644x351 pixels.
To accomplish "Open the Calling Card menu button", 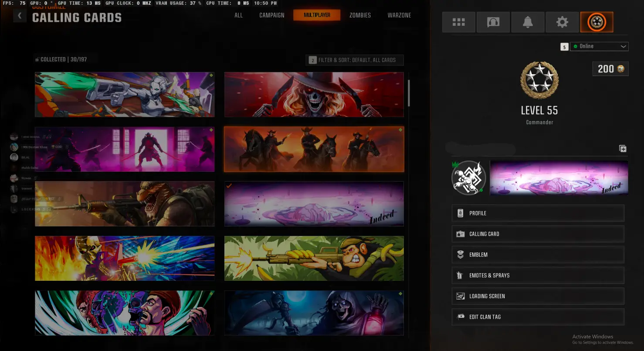I will 538,234.
